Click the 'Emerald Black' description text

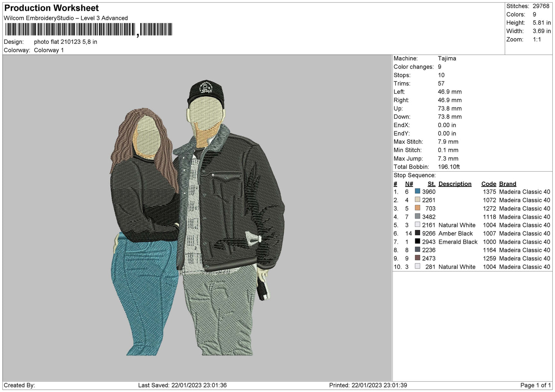458,242
